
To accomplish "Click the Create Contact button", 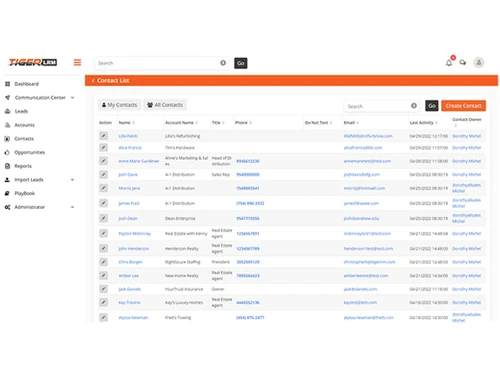I will tap(463, 106).
